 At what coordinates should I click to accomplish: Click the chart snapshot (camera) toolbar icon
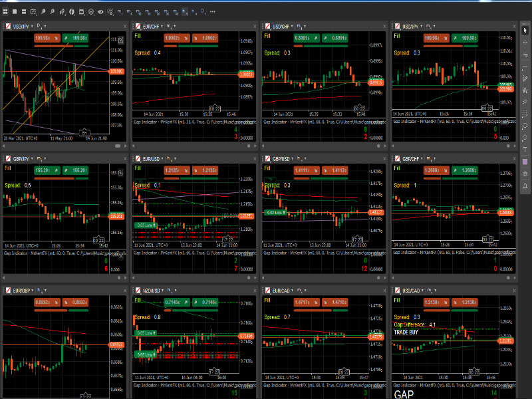click(x=80, y=11)
